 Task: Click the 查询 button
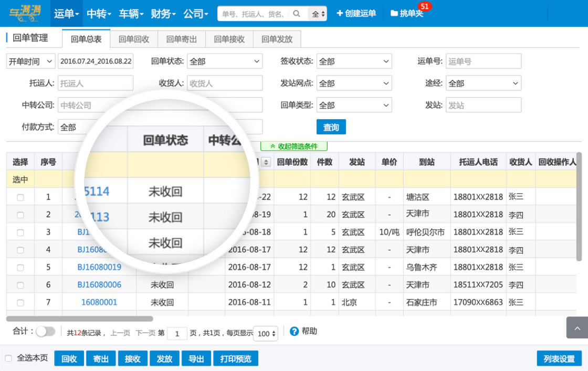[x=331, y=127]
